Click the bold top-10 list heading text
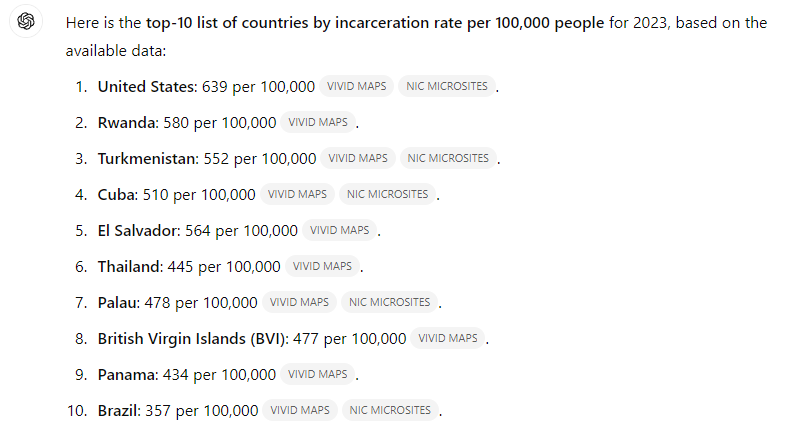 375,23
